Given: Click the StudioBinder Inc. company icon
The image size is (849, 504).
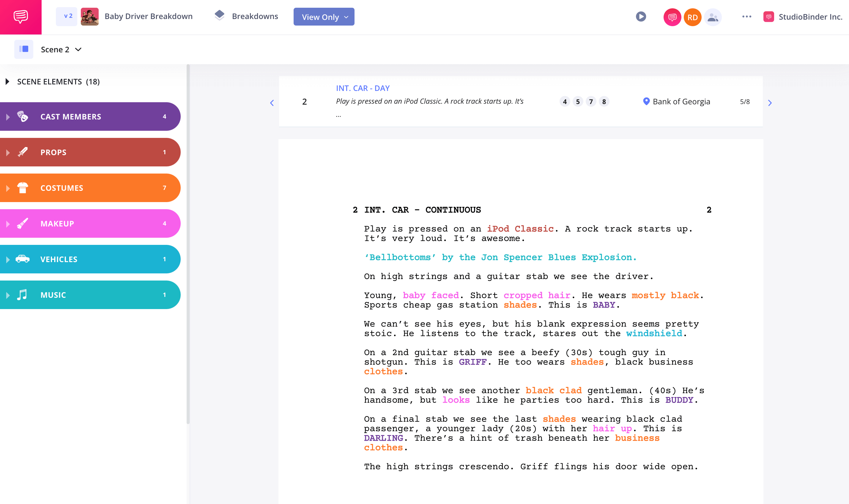Looking at the screenshot, I should (768, 17).
